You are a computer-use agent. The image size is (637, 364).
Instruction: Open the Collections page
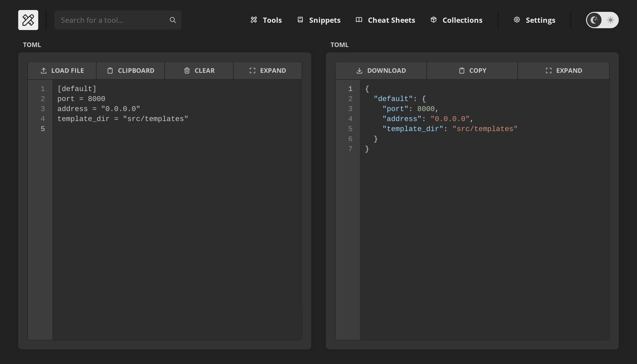click(x=456, y=20)
